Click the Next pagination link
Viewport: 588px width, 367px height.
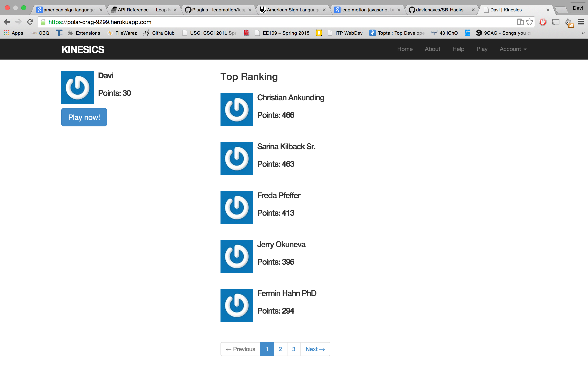pos(315,349)
